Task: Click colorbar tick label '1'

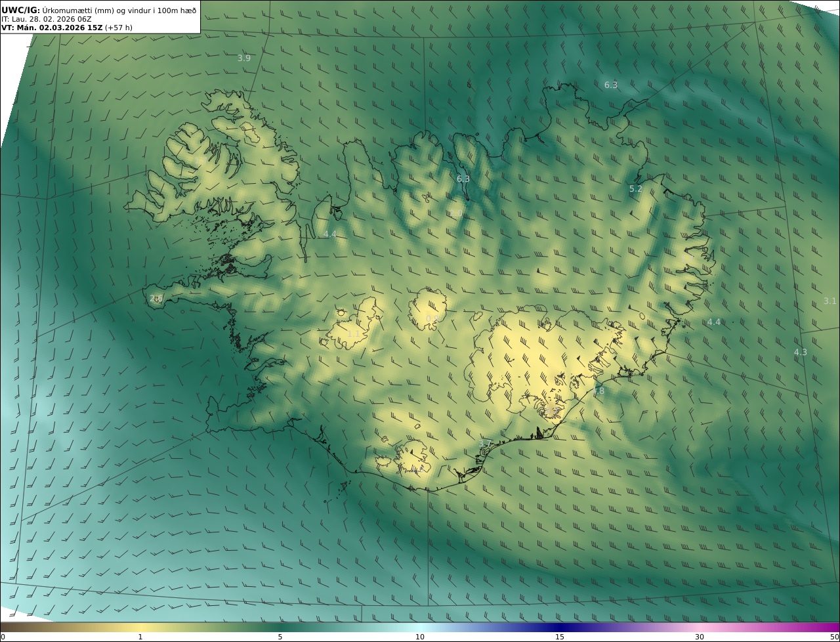Action: click(x=140, y=637)
